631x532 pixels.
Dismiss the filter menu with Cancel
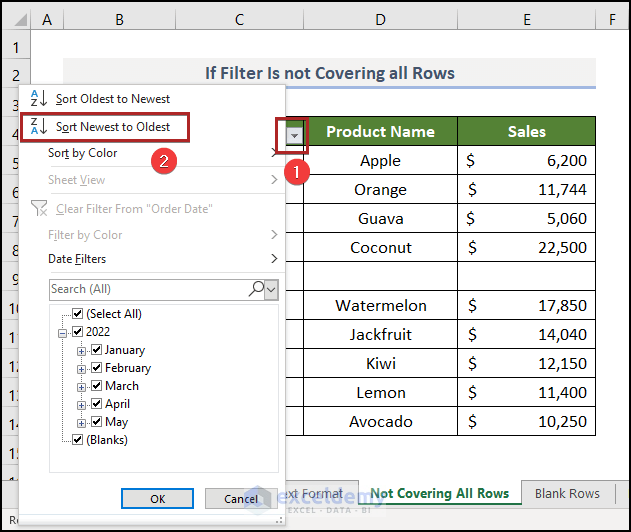click(241, 499)
